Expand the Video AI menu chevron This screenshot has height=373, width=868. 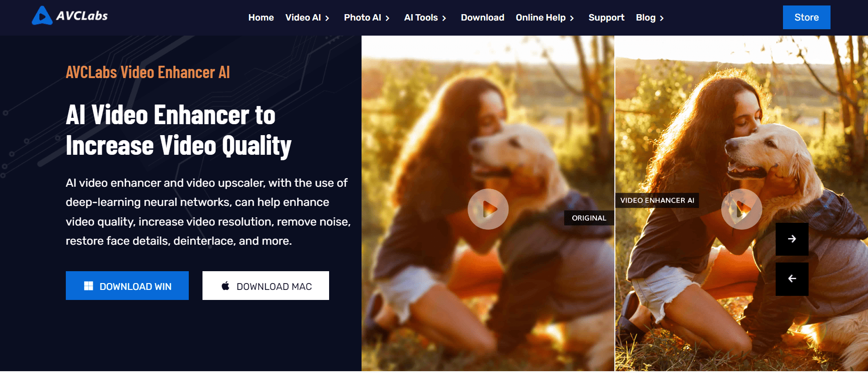327,18
